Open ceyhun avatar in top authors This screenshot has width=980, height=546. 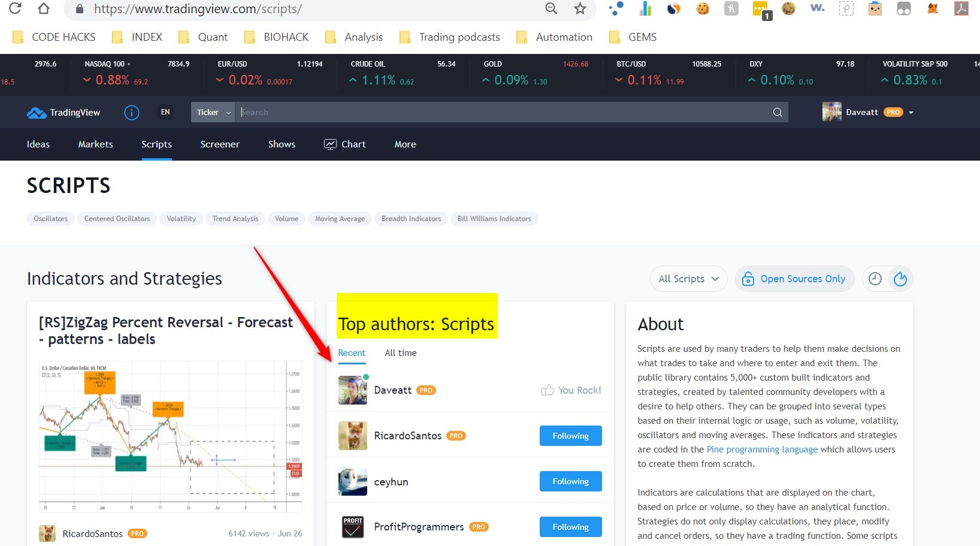[353, 481]
